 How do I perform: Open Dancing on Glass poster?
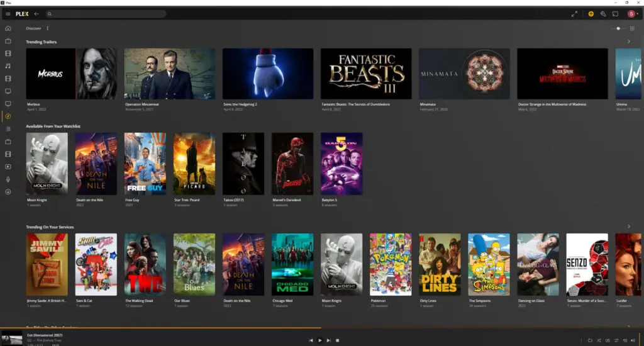pyautogui.click(x=538, y=264)
